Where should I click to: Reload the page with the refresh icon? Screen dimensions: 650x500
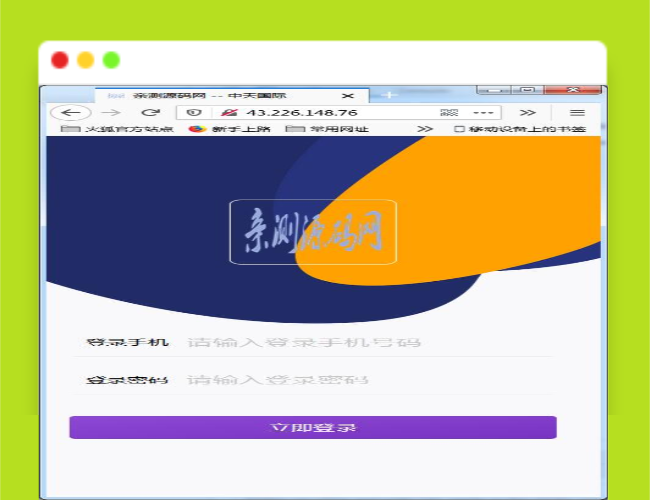coord(150,112)
